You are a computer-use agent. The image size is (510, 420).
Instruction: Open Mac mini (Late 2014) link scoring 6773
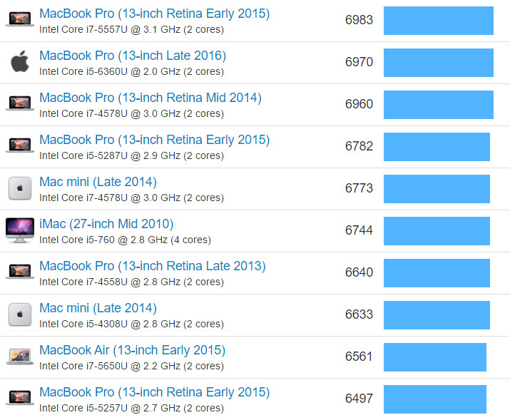98,182
